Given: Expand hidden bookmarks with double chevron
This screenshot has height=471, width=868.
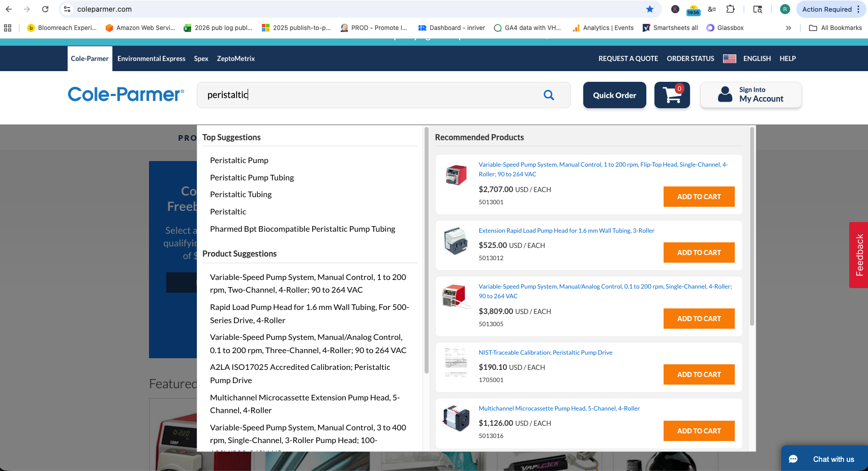Looking at the screenshot, I should tap(788, 28).
